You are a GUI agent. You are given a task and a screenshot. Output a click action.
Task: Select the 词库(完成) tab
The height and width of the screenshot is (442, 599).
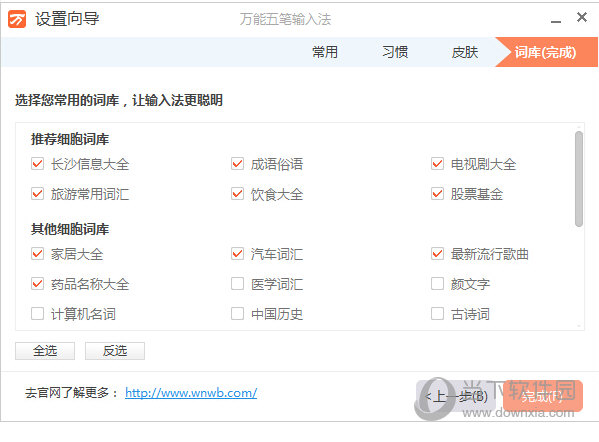click(546, 52)
